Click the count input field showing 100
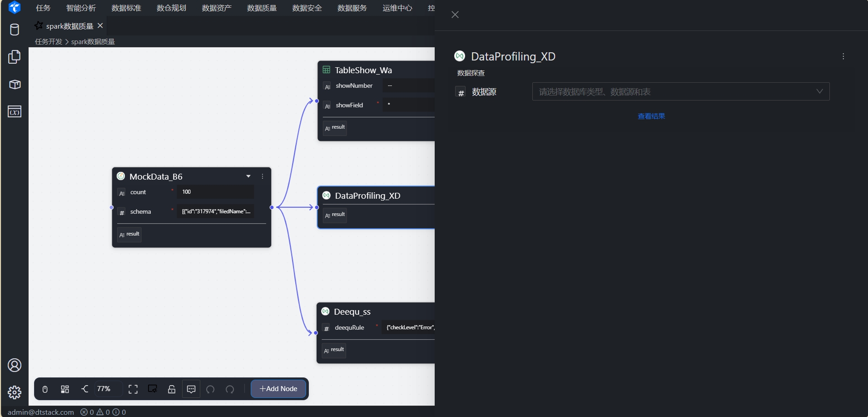The height and width of the screenshot is (417, 868). click(215, 192)
